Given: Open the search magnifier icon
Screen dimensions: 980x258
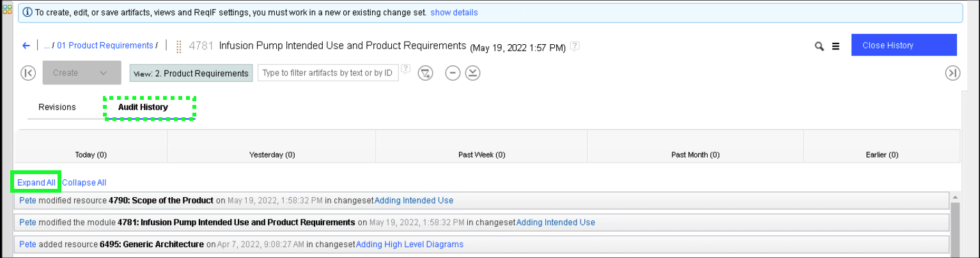Looking at the screenshot, I should tap(819, 46).
